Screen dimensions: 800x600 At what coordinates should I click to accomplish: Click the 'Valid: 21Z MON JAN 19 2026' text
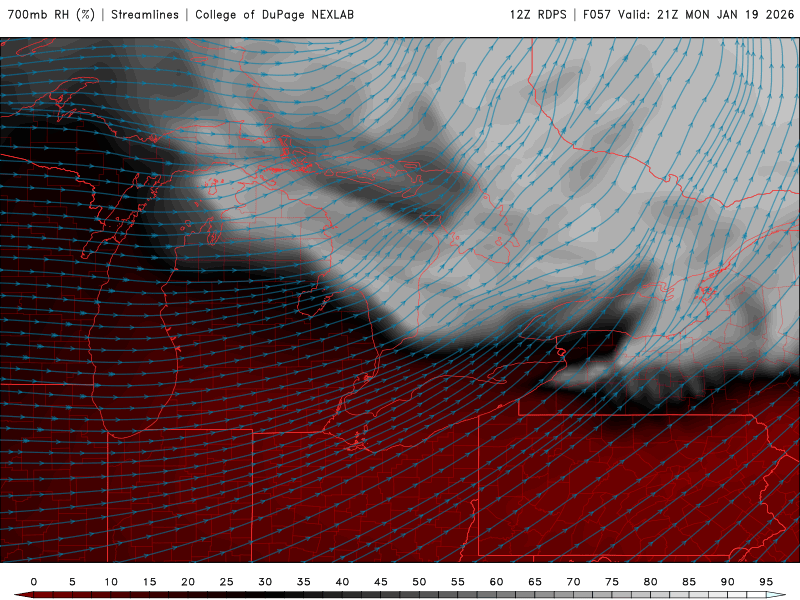(x=706, y=15)
